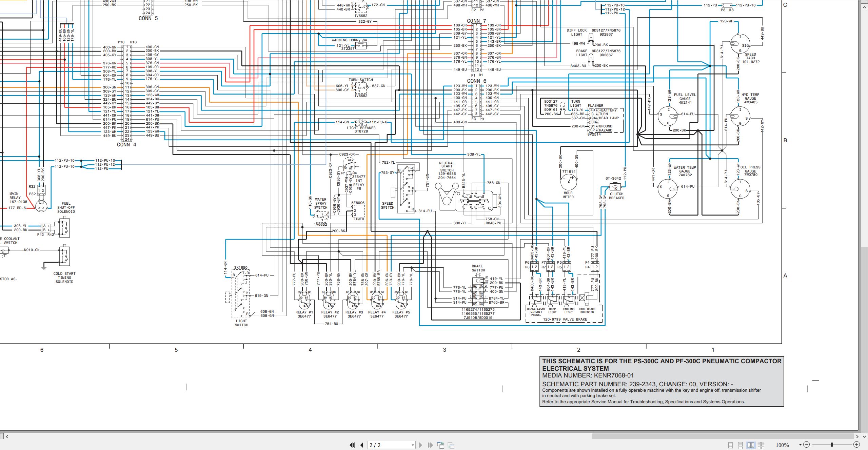Go back to previous view

point(441,445)
